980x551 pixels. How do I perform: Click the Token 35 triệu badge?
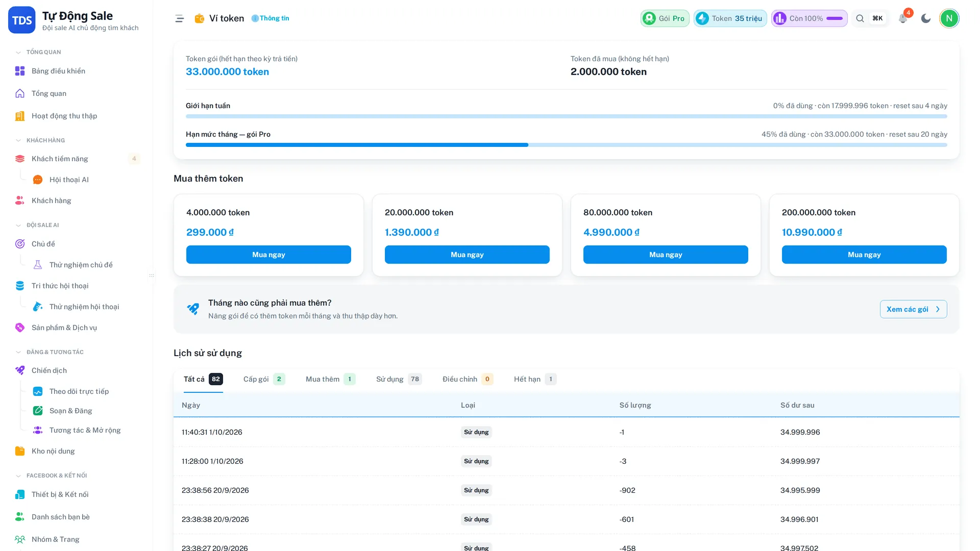[730, 18]
